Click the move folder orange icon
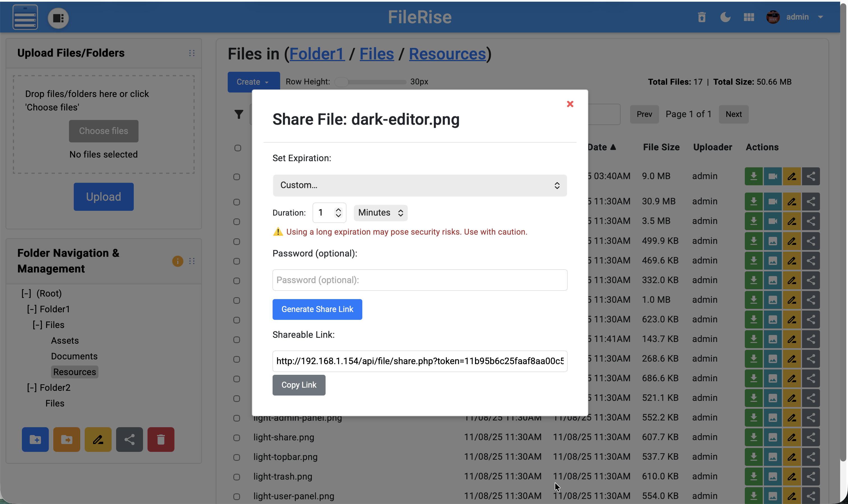Screen dimensions: 848x504 (66, 440)
